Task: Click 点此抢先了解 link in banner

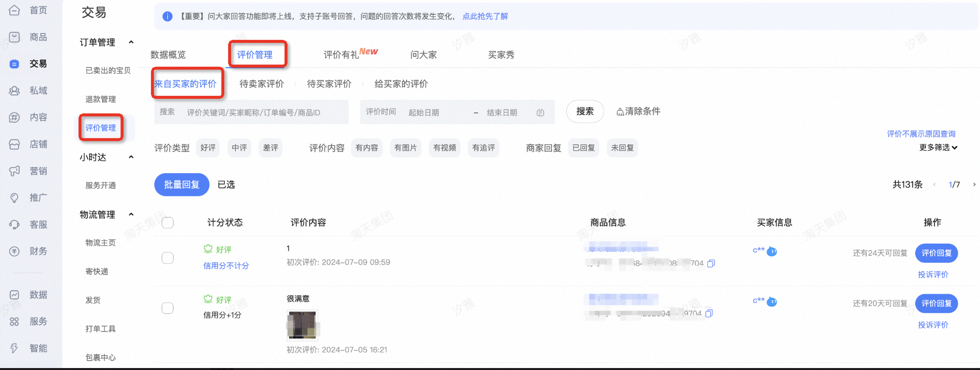Action: [x=485, y=16]
